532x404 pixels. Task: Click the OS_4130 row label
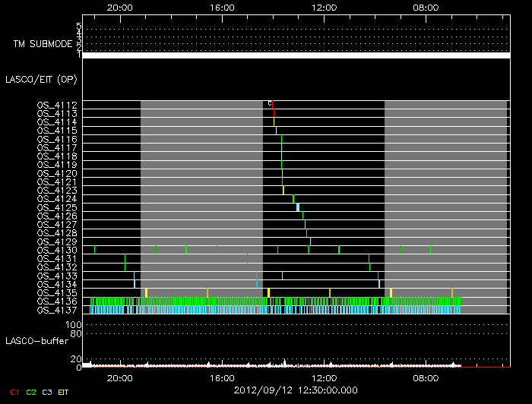coord(57,250)
